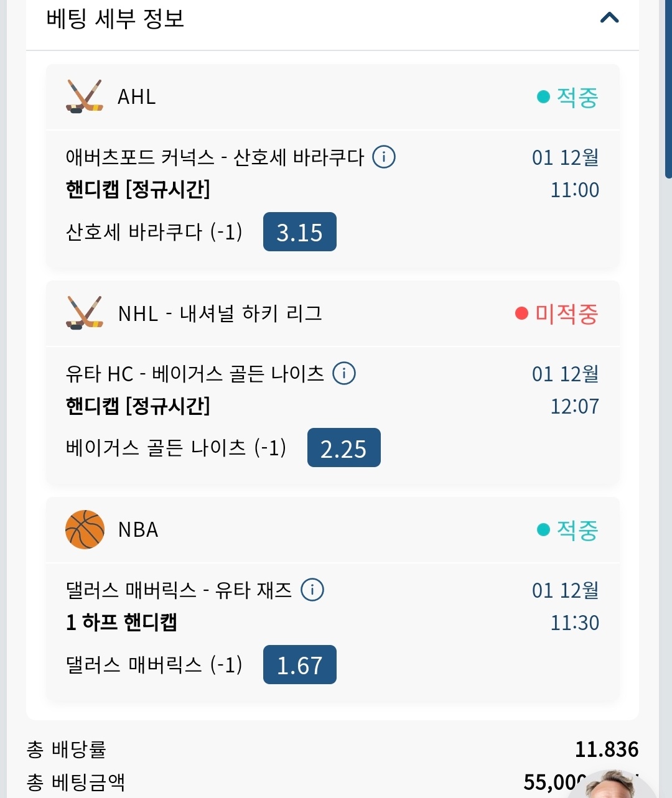Open the 댈러스 매버릭스 - 유타 재즈 match
Viewport: 672px width, 798px height.
click(x=179, y=590)
